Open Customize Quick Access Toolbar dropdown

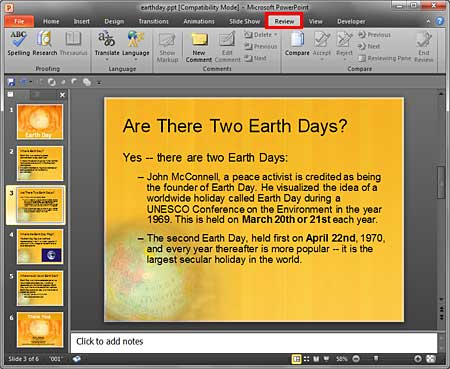[99, 82]
